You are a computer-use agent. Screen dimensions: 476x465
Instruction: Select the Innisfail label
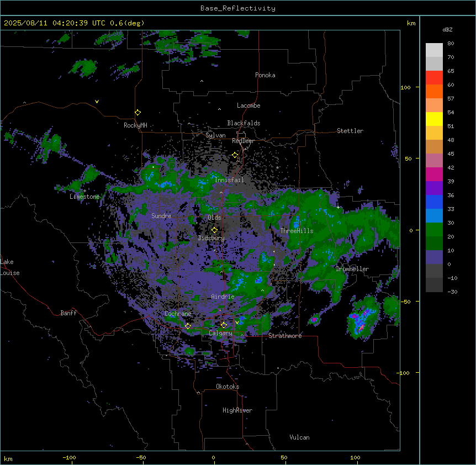tap(229, 180)
